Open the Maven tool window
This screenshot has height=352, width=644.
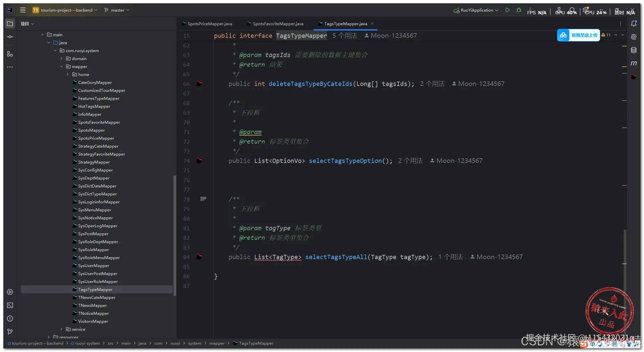[634, 63]
